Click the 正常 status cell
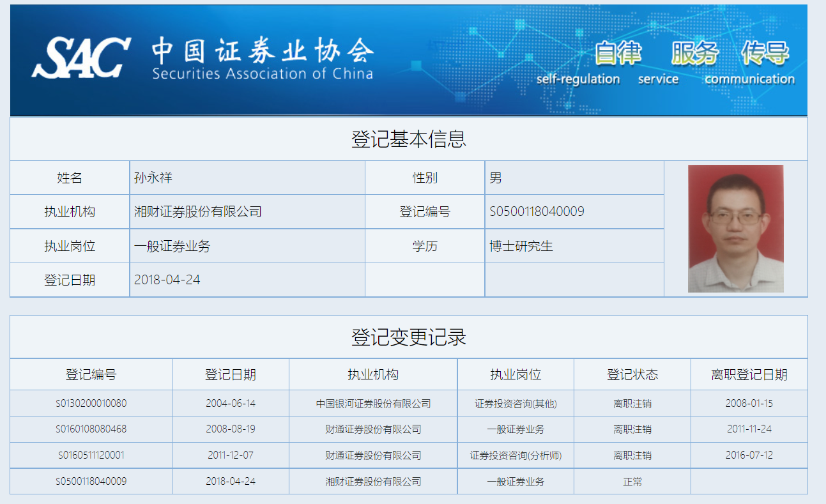The image size is (826, 504). pos(632,482)
